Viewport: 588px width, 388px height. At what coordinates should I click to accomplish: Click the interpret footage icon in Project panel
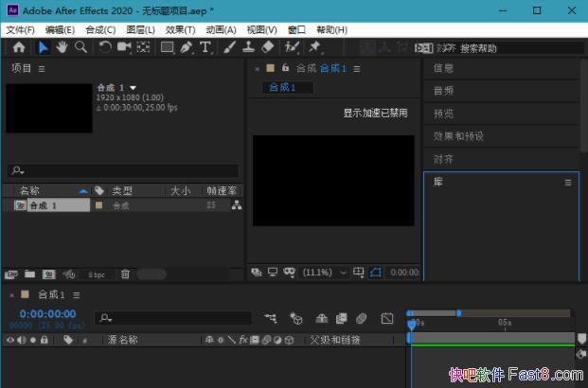point(11,274)
